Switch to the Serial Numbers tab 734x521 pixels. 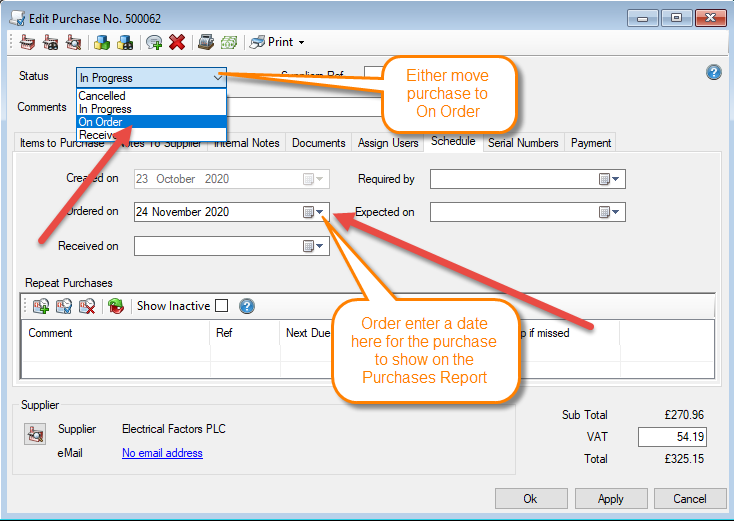pyautogui.click(x=523, y=143)
